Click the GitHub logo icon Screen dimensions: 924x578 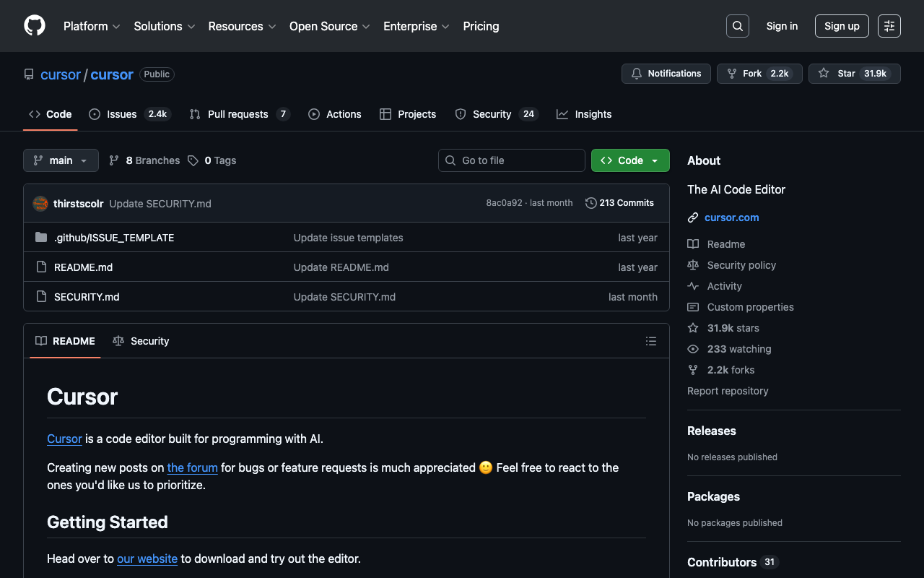[x=35, y=26]
